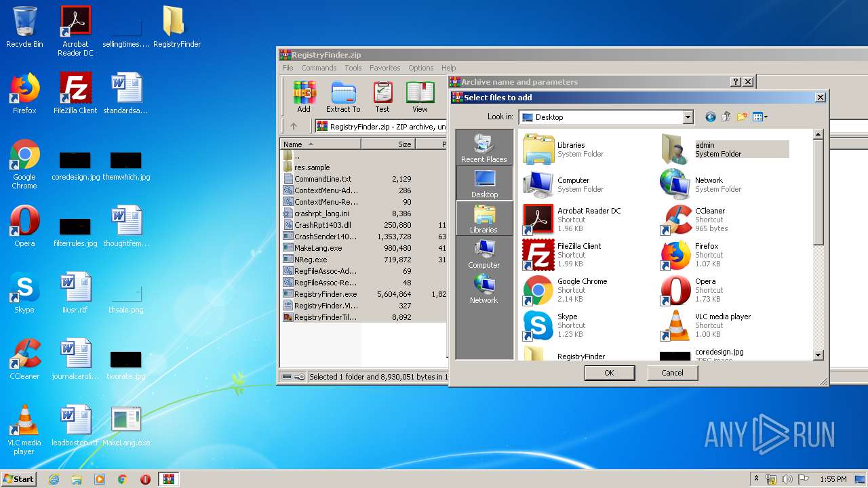Launch Internet Explorer from taskbar
This screenshot has height=488, width=868.
(x=54, y=479)
